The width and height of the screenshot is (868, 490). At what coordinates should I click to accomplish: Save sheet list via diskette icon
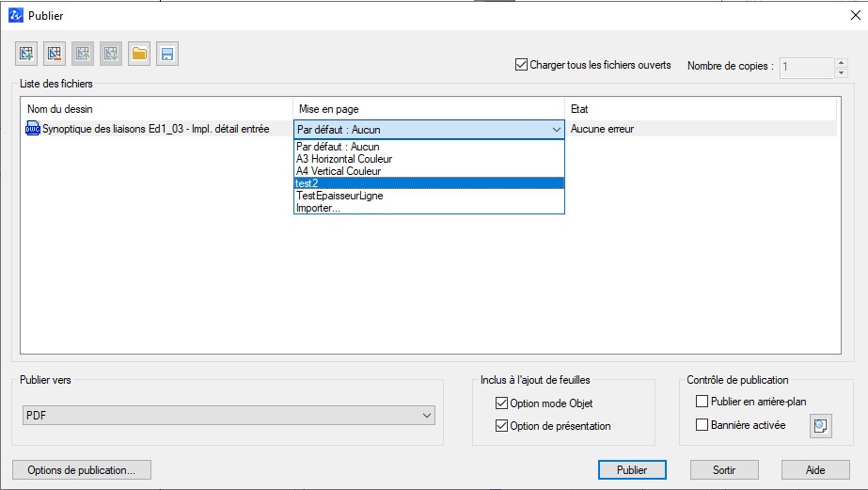point(167,54)
